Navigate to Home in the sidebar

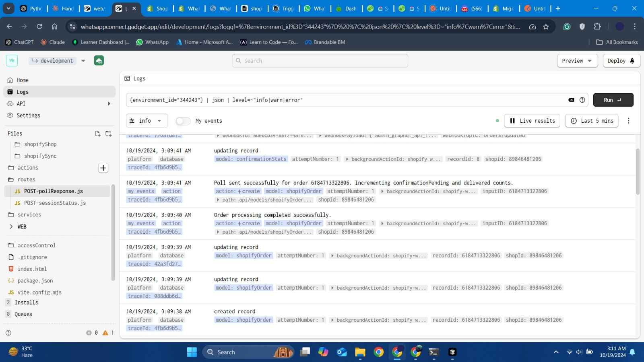[x=59, y=80]
